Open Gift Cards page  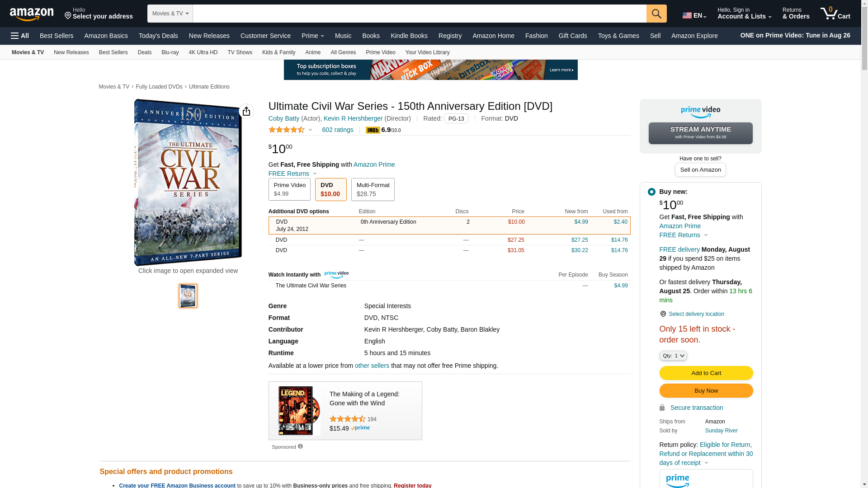tap(573, 36)
